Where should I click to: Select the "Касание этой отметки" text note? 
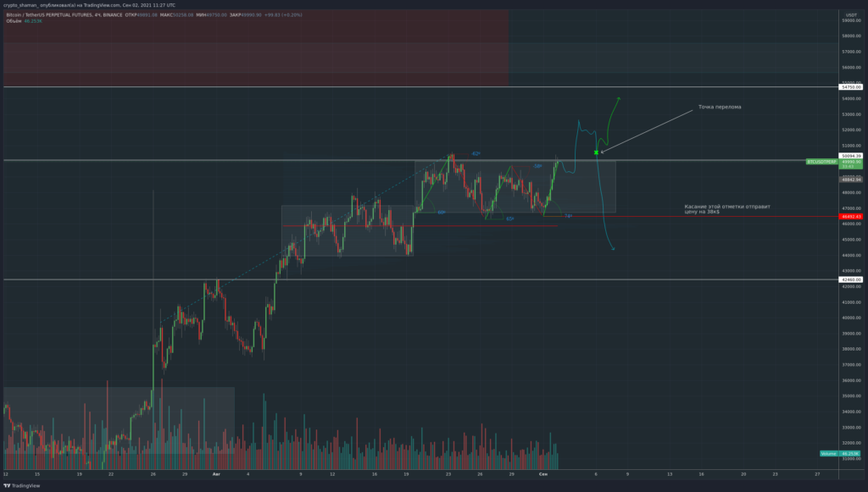pos(727,208)
